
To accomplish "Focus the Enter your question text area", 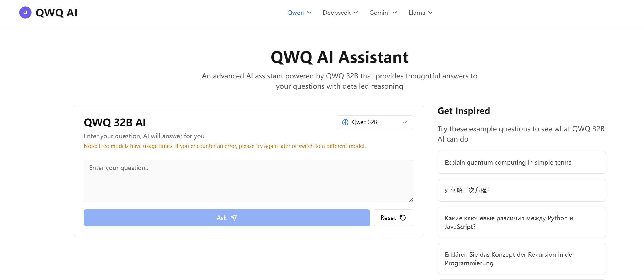I will [248, 181].
